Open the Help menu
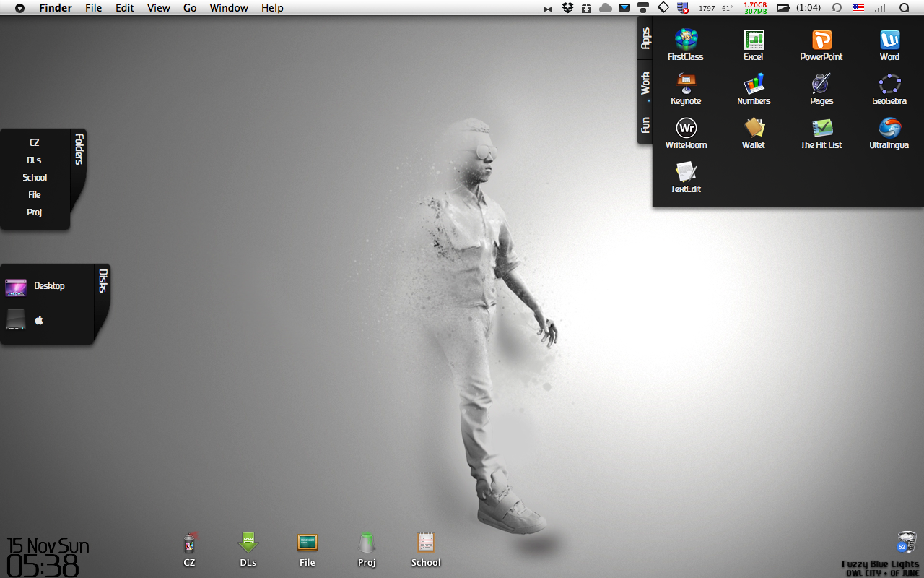 tap(272, 8)
